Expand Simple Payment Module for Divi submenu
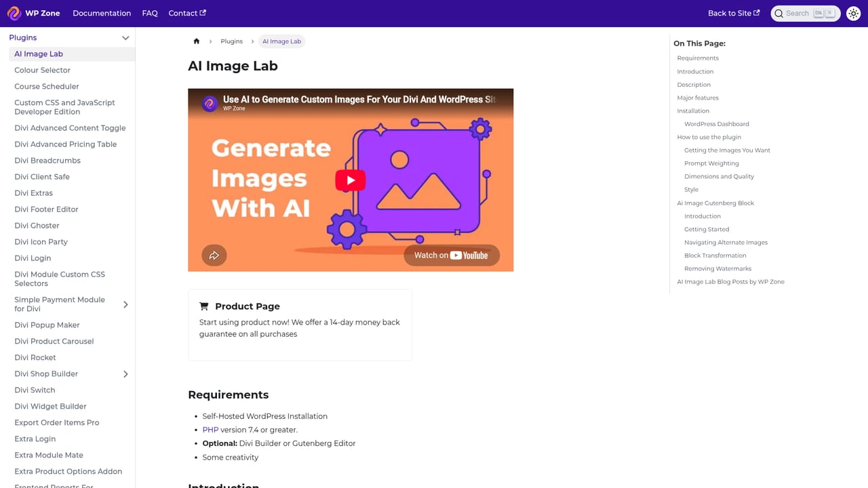The height and width of the screenshot is (488, 868). (x=125, y=304)
